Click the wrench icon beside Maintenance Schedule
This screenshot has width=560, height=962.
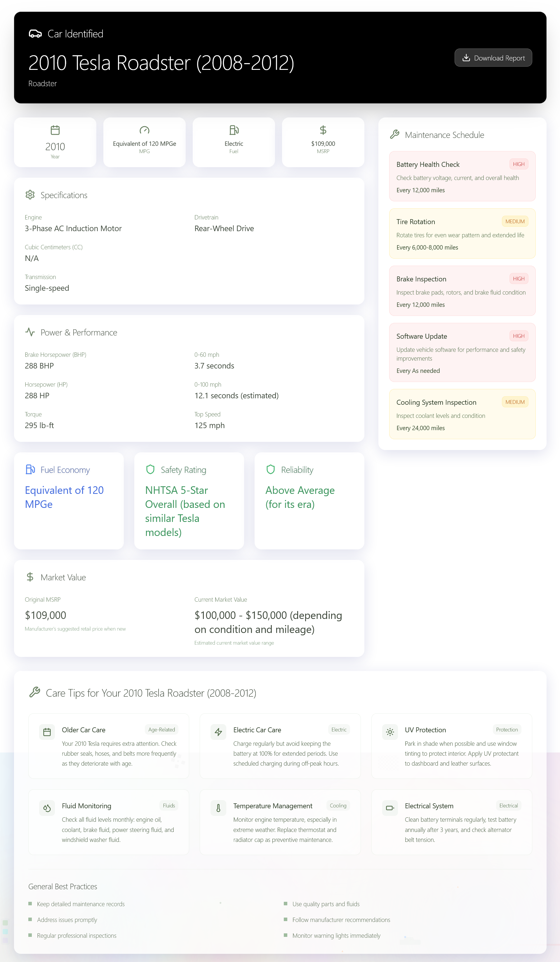click(394, 134)
